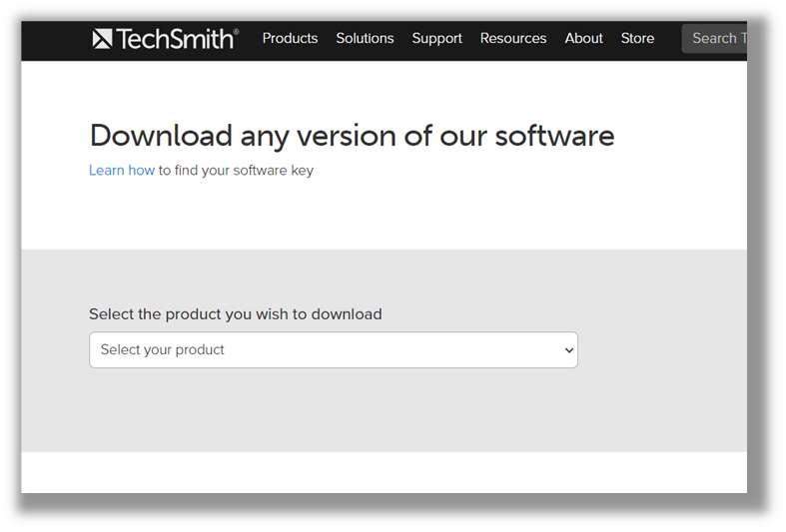
Task: Click the 'to find your software key' text
Action: pos(236,171)
